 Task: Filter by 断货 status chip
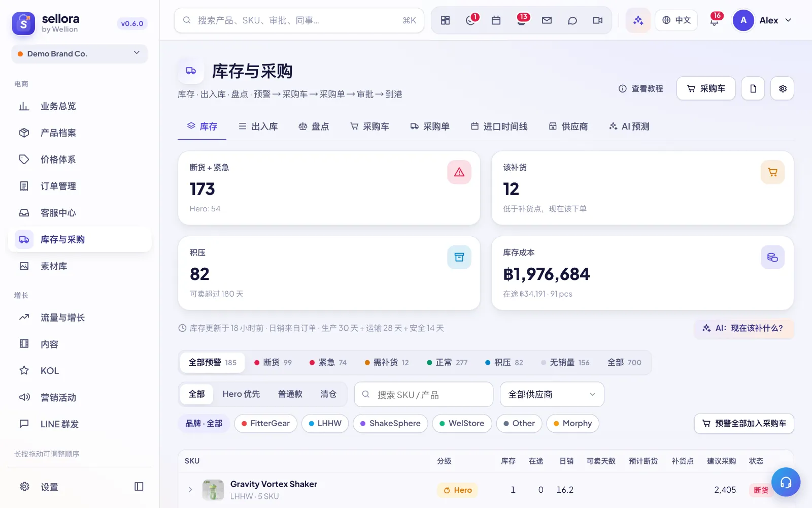pos(273,362)
